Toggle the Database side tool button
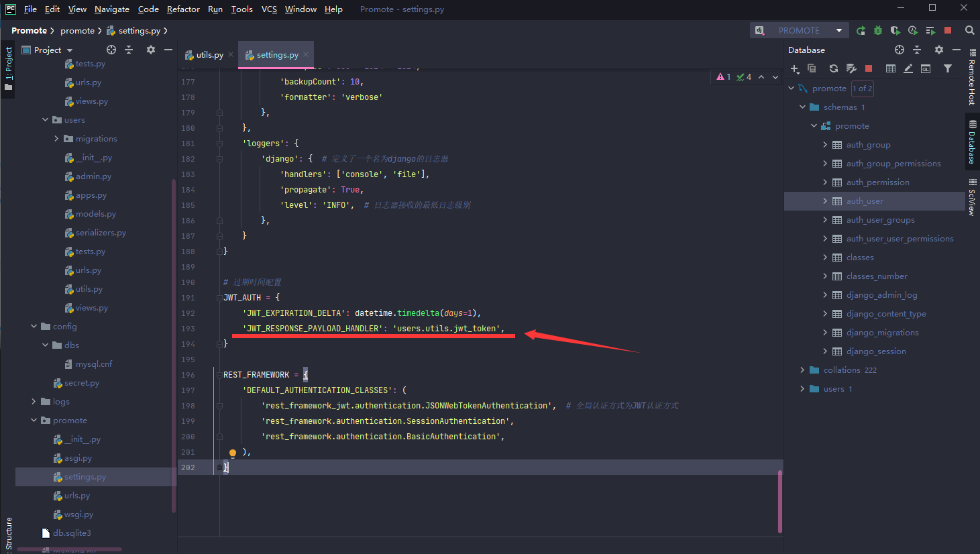 click(972, 142)
